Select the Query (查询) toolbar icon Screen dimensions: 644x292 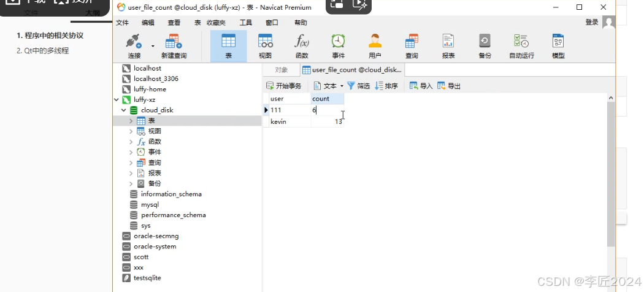click(412, 46)
